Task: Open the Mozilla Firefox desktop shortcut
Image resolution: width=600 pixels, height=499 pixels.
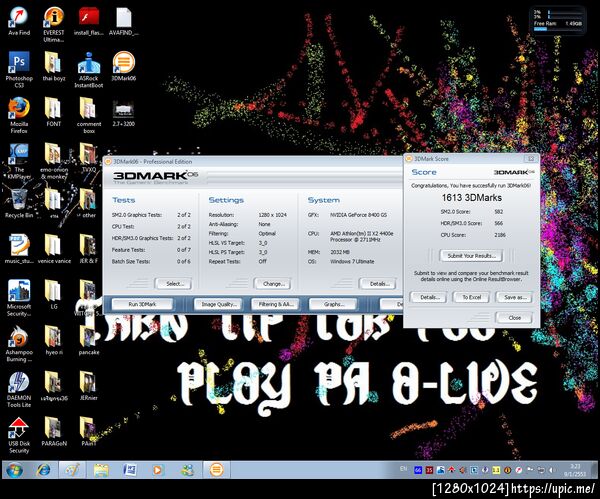Action: pyautogui.click(x=19, y=115)
